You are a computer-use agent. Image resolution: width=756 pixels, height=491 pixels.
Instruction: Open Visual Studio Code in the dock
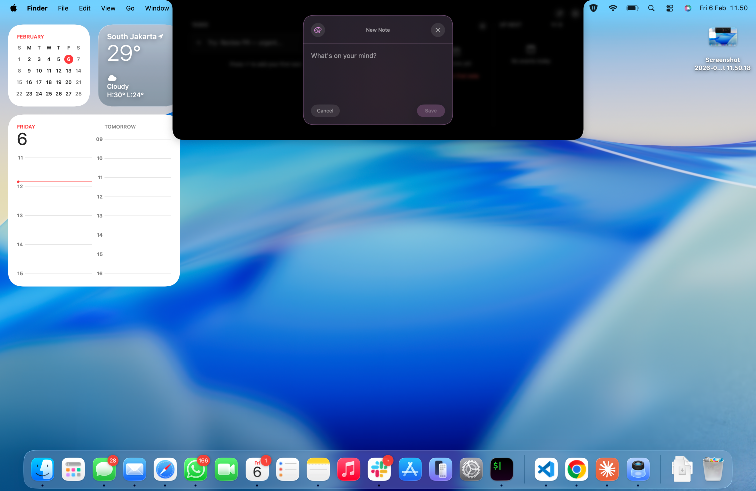pos(545,469)
